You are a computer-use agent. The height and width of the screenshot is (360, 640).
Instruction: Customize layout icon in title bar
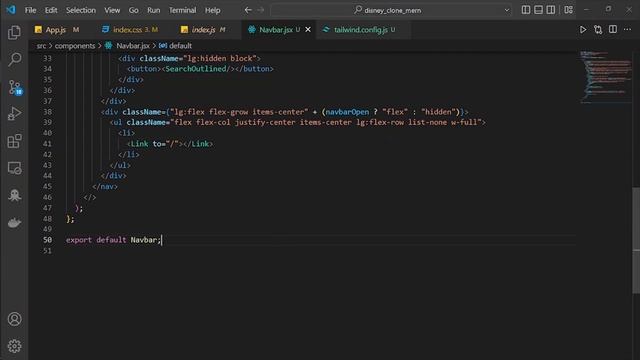568,10
